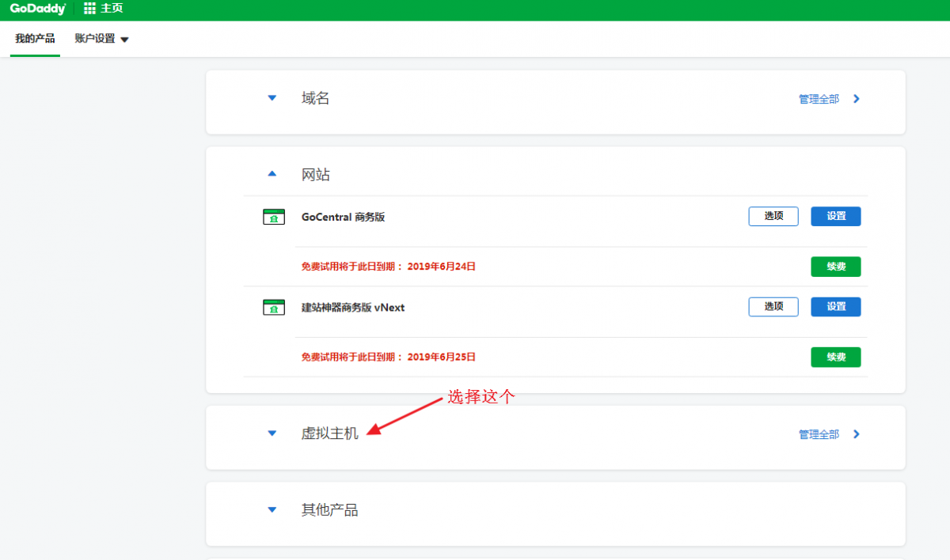The height and width of the screenshot is (560, 950).
Task: Click 设置 for GoCentral 商务版
Action: [835, 215]
